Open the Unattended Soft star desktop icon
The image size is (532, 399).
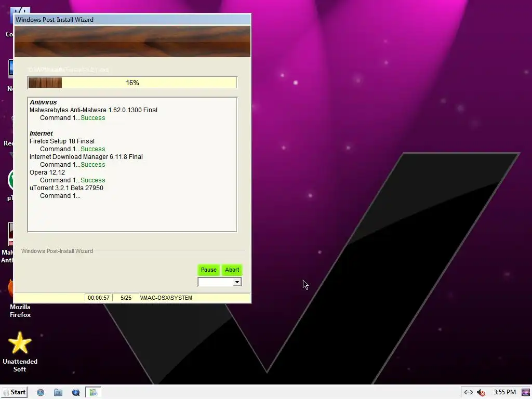(x=20, y=352)
